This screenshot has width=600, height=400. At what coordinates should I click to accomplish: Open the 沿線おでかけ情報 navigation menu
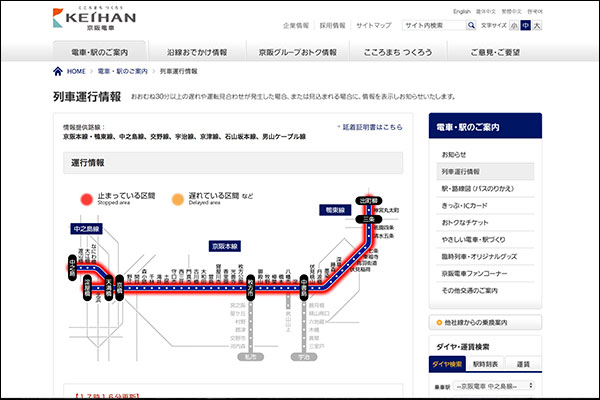pyautogui.click(x=198, y=51)
